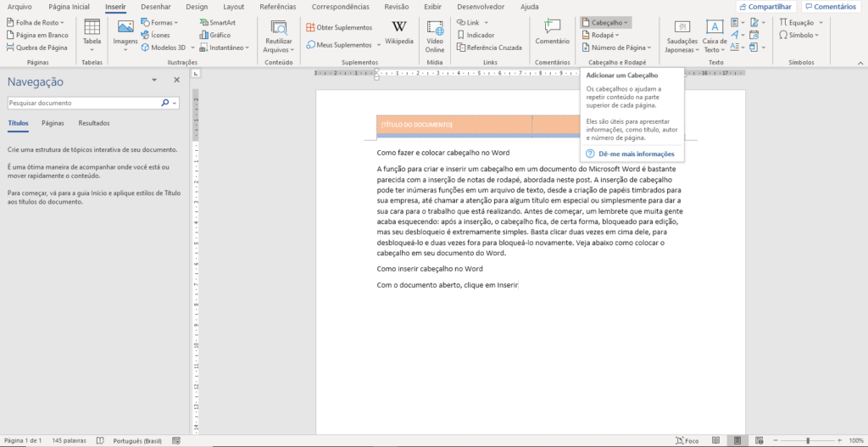Open the Instantâneo screenshot tool
Image resolution: width=868 pixels, height=447 pixels.
225,47
